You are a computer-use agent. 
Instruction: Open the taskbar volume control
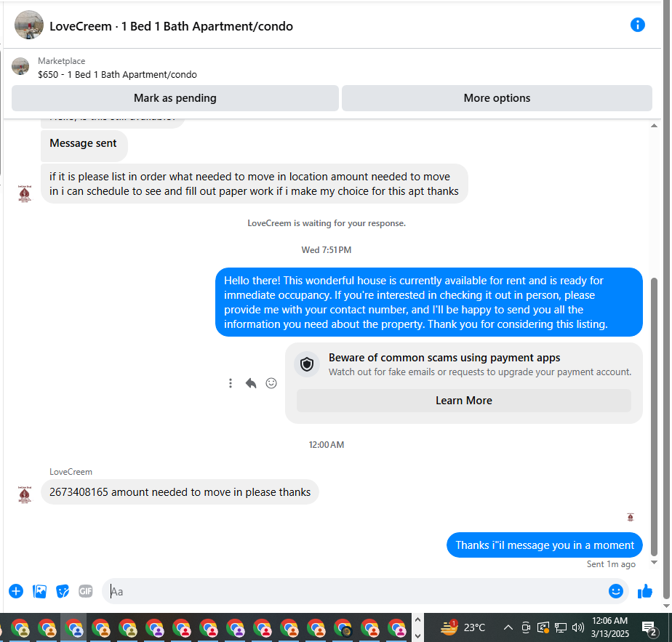pyautogui.click(x=577, y=628)
